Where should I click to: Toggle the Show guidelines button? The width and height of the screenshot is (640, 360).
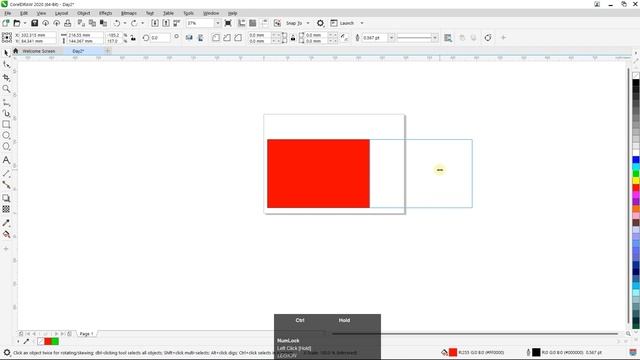264,23
